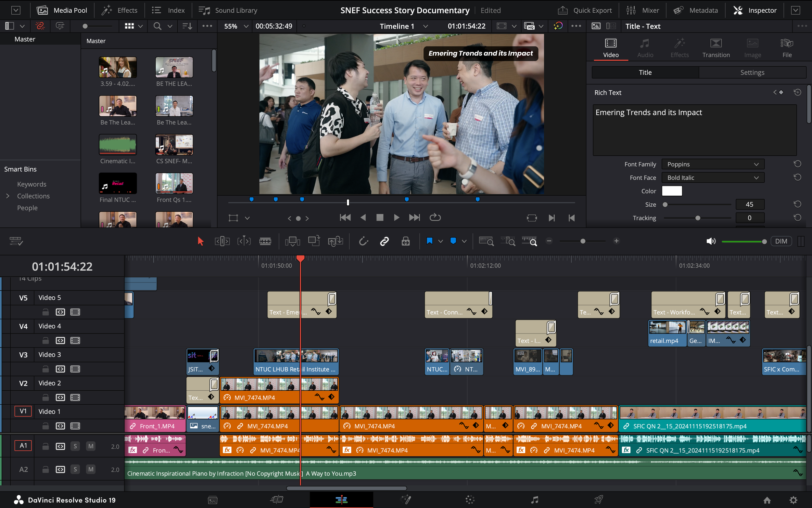Solo audio track A2

pos(75,469)
